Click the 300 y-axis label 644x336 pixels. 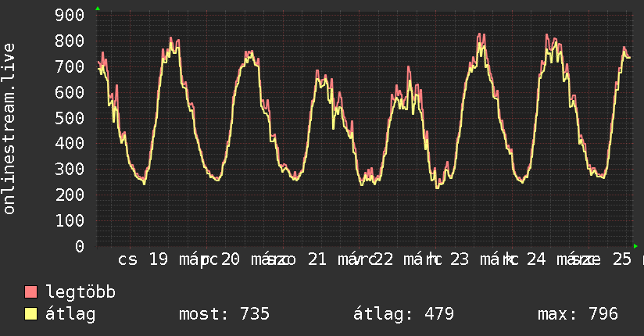pyautogui.click(x=70, y=170)
